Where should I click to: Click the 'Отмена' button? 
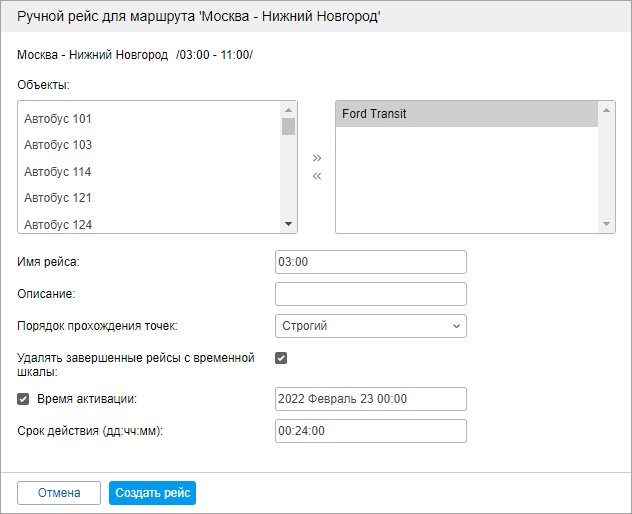(x=59, y=493)
